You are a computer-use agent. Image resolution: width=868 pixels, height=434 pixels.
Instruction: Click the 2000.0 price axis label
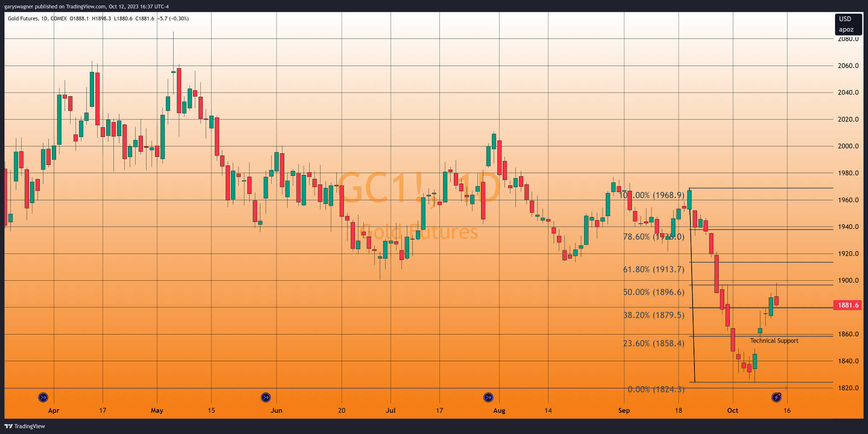point(848,146)
